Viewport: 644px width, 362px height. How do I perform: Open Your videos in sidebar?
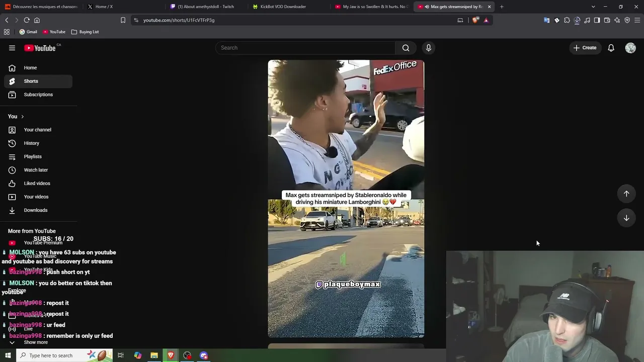(38, 197)
